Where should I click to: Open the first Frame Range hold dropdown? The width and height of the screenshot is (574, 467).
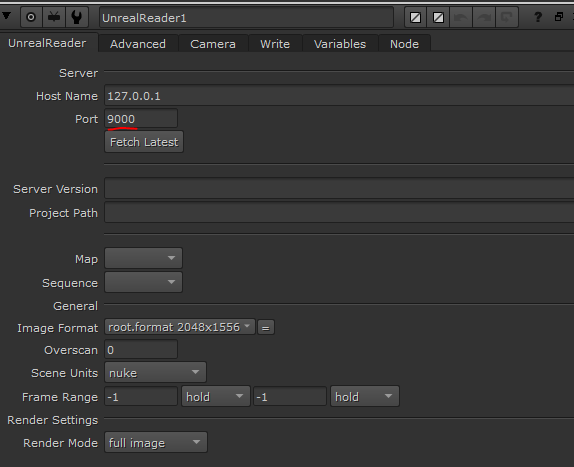216,396
